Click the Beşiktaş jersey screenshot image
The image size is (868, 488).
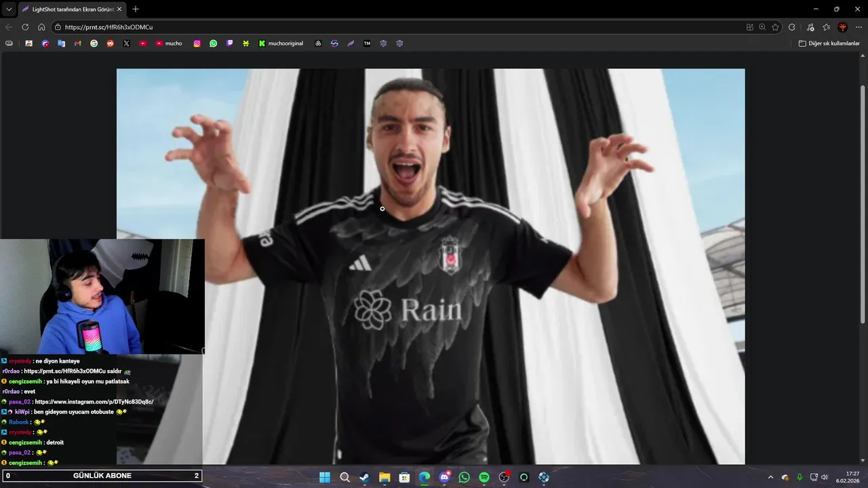(x=431, y=266)
